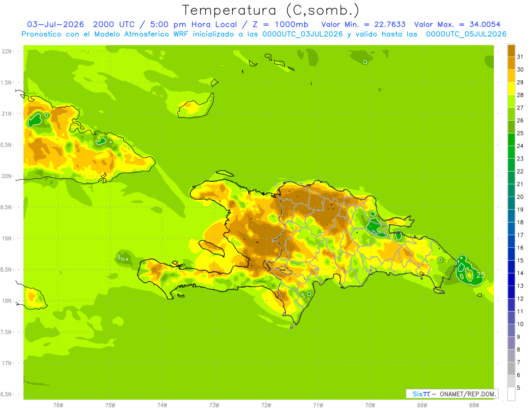The image size is (532, 411).
Task: Click the dark brown swatch above 31
Action: coord(511,50)
